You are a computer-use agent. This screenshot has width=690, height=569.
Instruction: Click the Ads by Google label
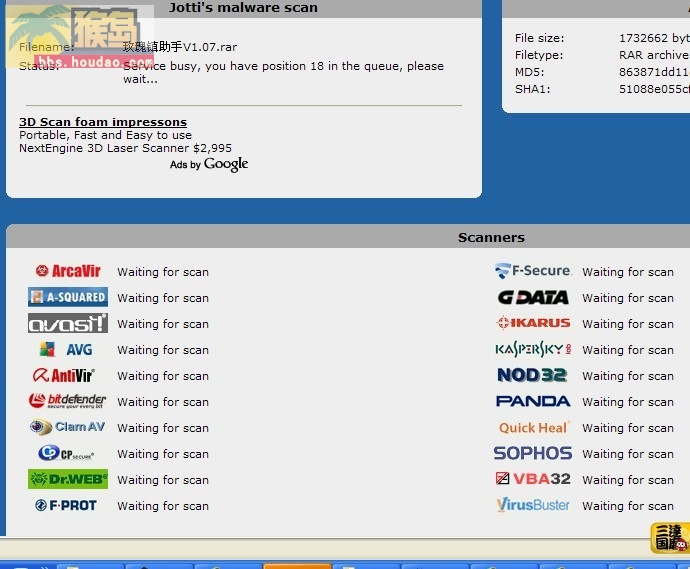[x=209, y=164]
